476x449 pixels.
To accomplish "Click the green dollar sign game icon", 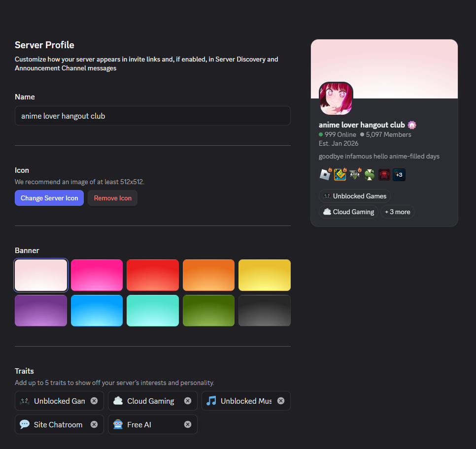I will coord(370,175).
